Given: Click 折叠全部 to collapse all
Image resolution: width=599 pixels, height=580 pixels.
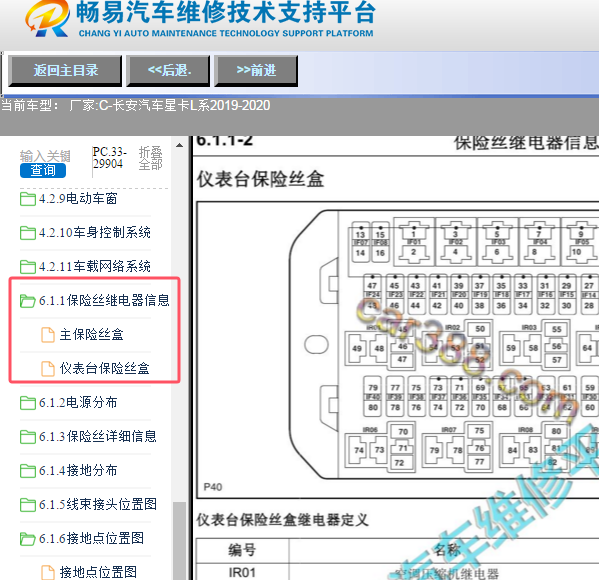Looking at the screenshot, I should (x=150, y=158).
